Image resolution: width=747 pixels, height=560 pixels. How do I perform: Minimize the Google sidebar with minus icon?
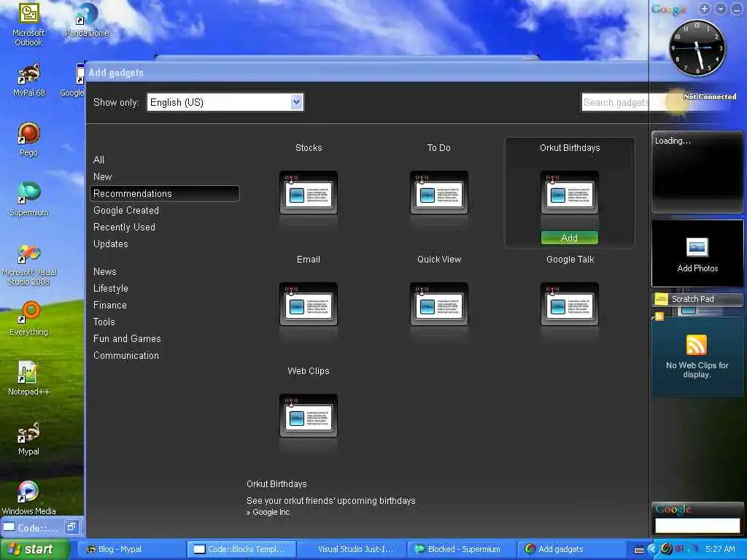click(736, 9)
